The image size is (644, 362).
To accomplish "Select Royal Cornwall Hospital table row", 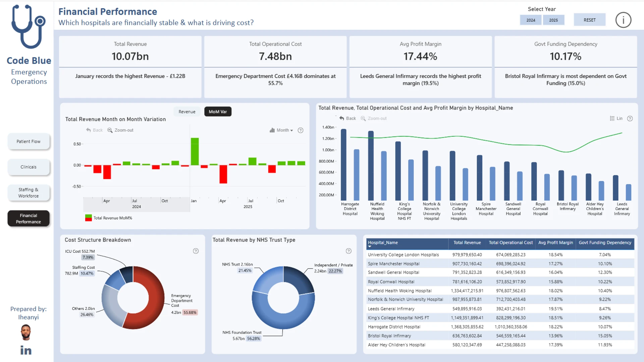I will click(x=500, y=282).
